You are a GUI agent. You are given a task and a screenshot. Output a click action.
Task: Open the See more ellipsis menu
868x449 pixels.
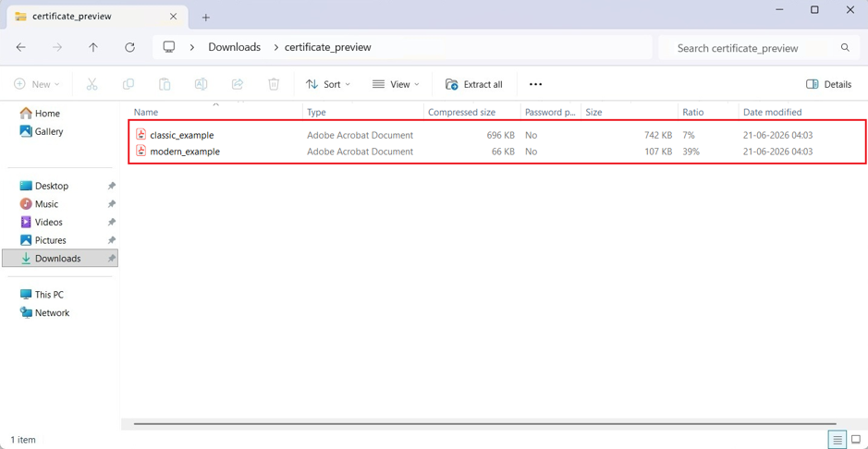click(535, 84)
